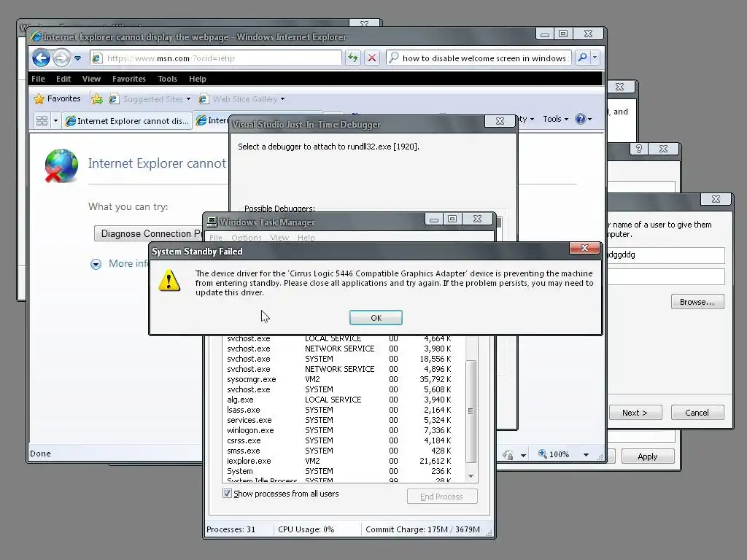Open the zoom level dropdown arrow
Screen dimensions: 747x560
coord(586,455)
